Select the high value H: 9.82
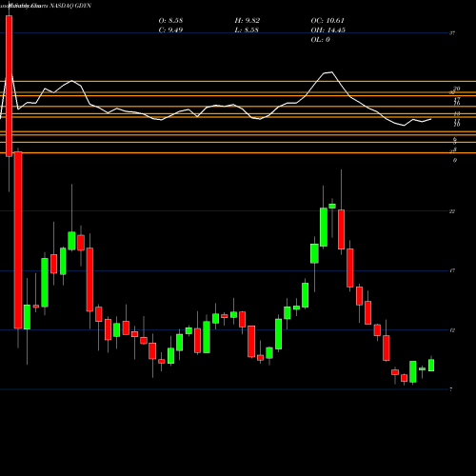The height and width of the screenshot is (476, 476). pyautogui.click(x=248, y=21)
